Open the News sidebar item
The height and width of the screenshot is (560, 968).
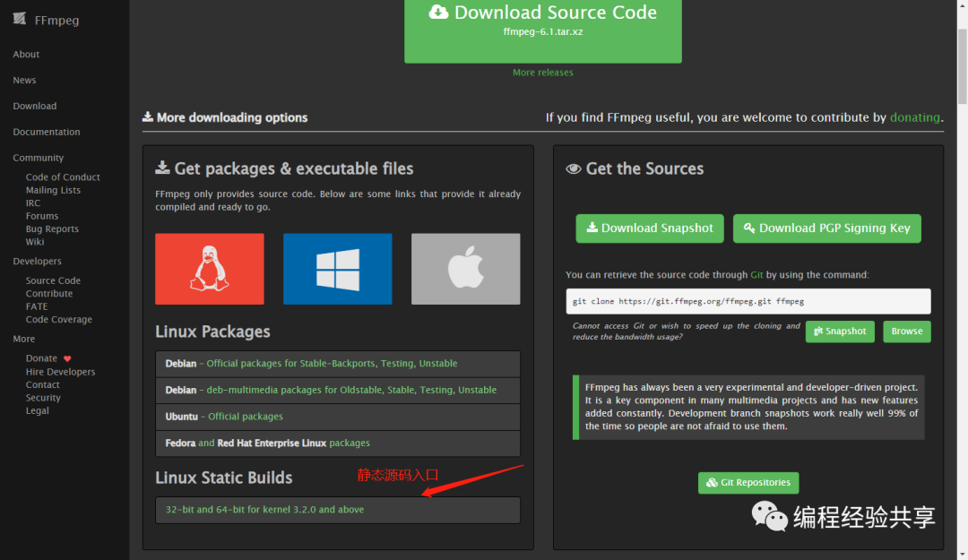click(24, 81)
